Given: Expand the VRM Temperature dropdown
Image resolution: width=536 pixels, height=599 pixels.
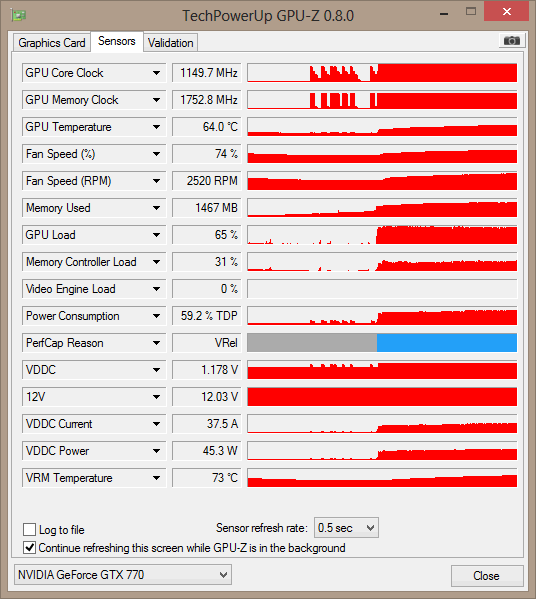Looking at the screenshot, I should (156, 478).
